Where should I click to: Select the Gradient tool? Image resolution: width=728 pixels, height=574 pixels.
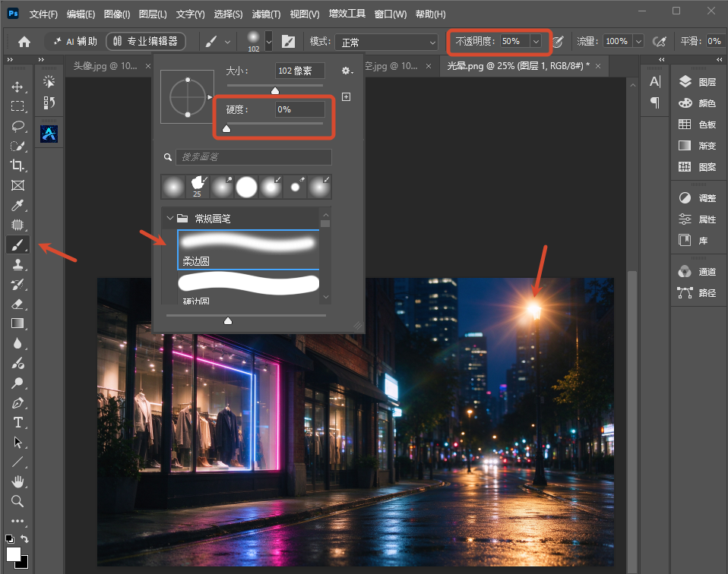17,323
